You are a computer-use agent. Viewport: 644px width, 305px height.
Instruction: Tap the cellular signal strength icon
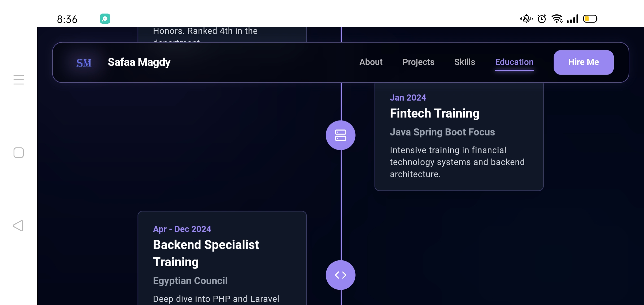tap(573, 19)
